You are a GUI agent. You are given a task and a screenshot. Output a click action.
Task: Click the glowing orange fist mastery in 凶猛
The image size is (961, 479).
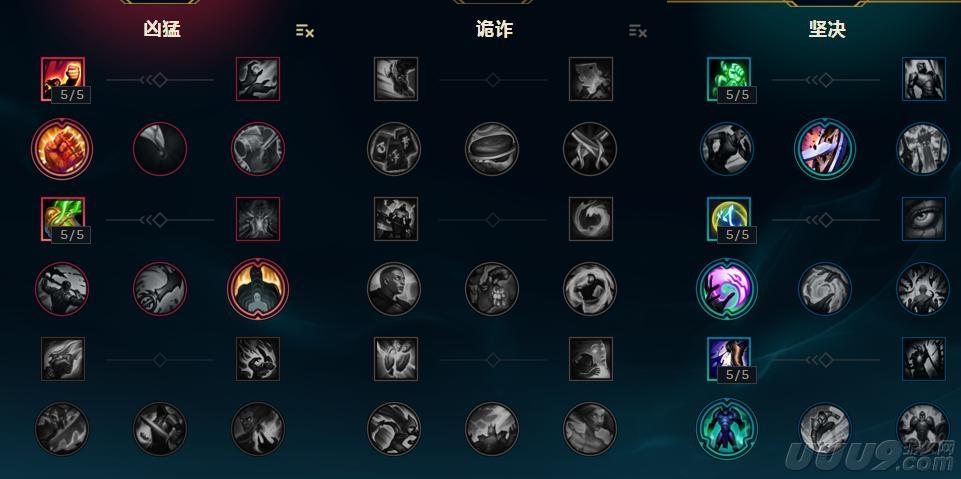tap(62, 149)
